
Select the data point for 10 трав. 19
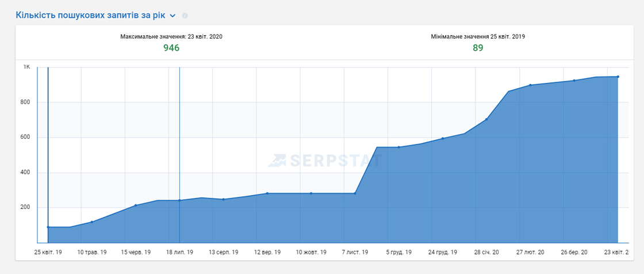(92, 222)
